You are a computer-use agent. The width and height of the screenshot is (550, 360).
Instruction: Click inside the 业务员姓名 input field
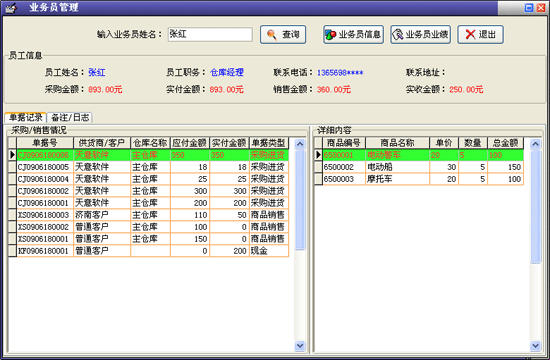coord(210,34)
